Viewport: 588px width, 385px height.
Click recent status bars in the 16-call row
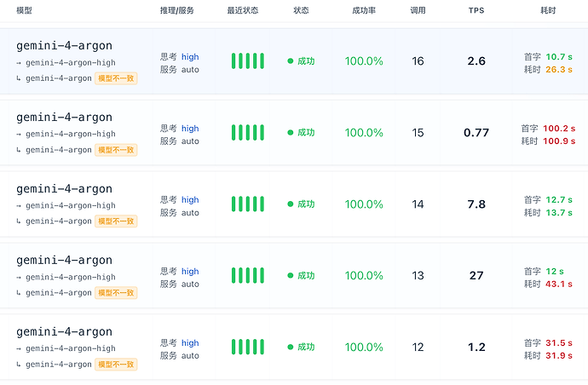click(247, 60)
